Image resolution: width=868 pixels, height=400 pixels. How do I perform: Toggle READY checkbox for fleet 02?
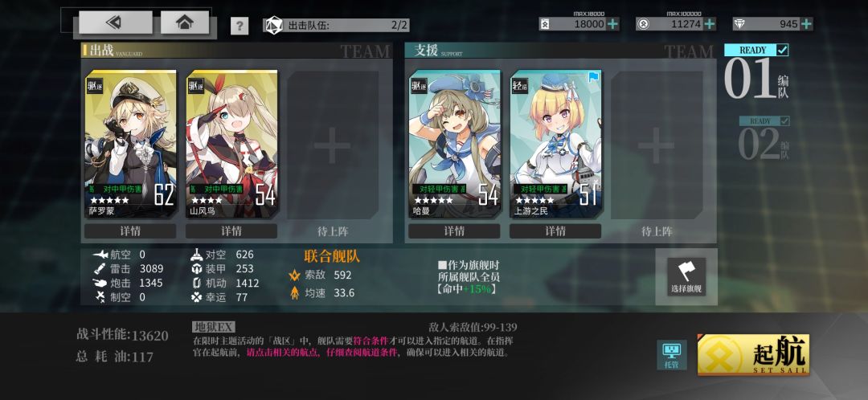pyautogui.click(x=784, y=120)
